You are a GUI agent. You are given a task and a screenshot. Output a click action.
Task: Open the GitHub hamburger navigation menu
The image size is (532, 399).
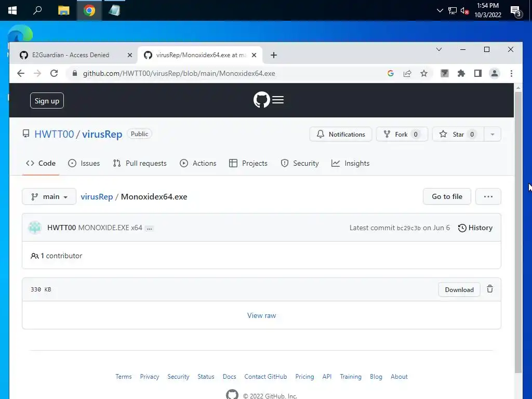278,100
